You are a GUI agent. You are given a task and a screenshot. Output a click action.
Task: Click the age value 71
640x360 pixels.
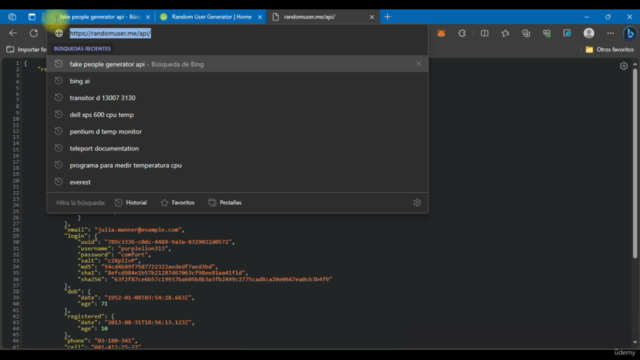pyautogui.click(x=104, y=304)
